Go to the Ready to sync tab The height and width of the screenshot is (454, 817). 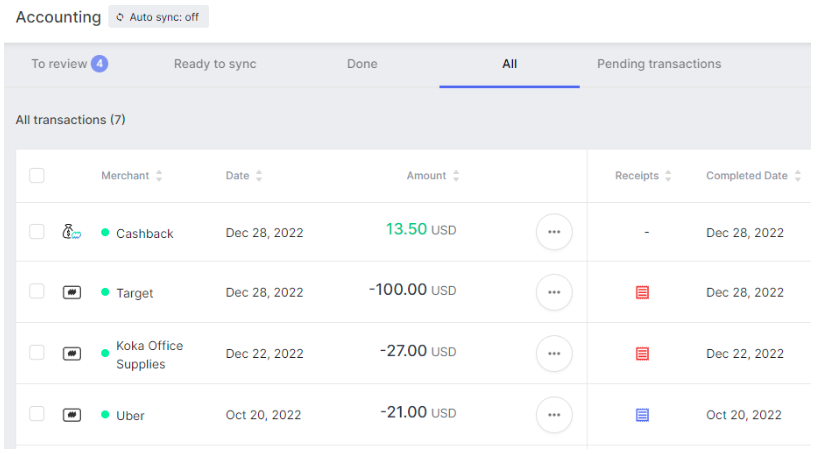pos(215,64)
